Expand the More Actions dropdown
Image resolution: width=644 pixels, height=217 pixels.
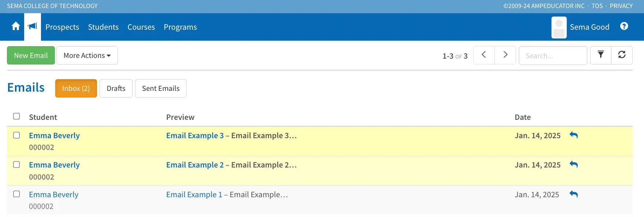click(x=87, y=55)
